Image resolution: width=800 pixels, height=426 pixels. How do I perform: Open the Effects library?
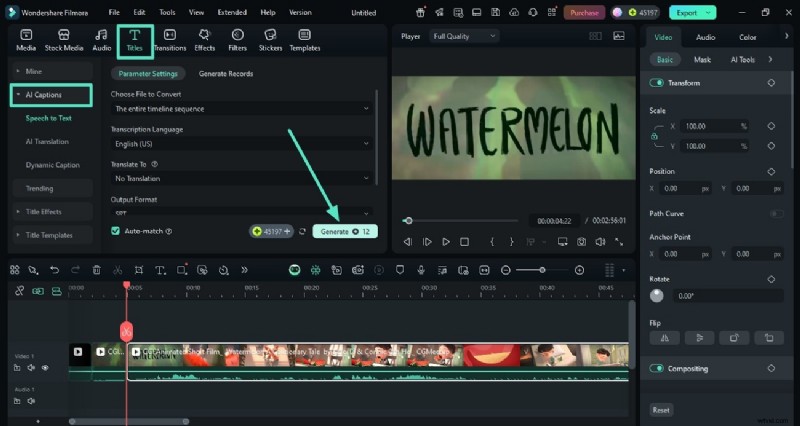click(x=204, y=39)
